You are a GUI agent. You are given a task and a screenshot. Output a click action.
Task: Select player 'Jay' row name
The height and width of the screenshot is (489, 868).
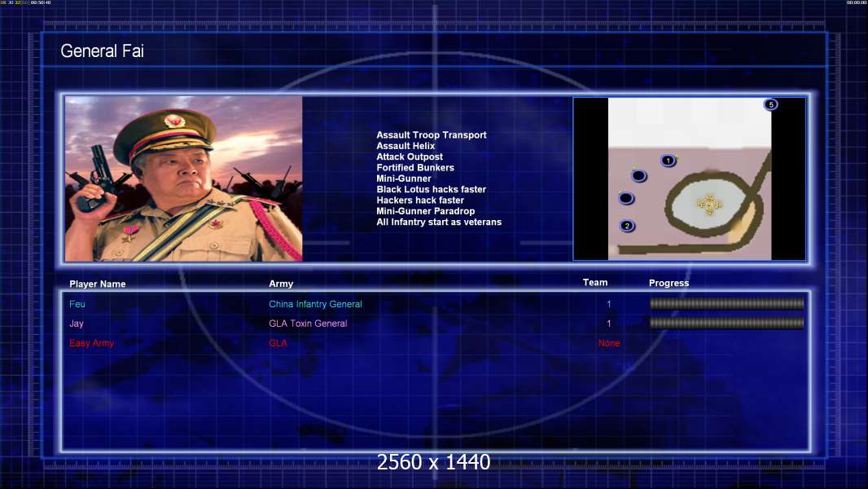(77, 324)
